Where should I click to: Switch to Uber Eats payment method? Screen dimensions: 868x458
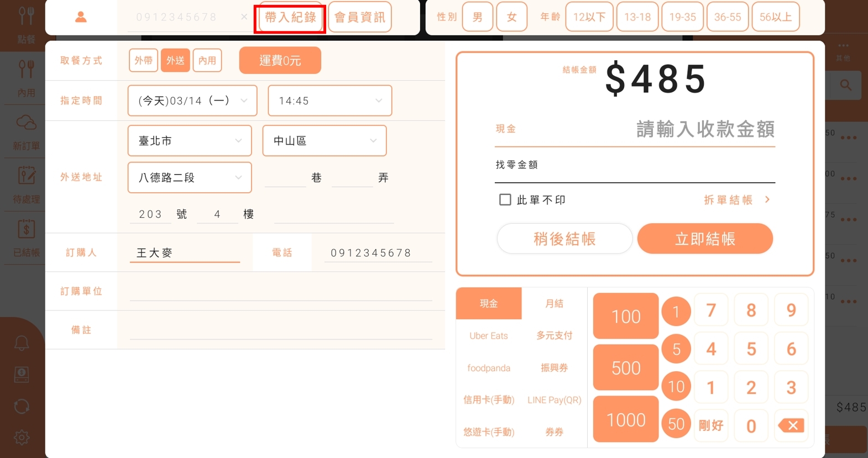(488, 336)
